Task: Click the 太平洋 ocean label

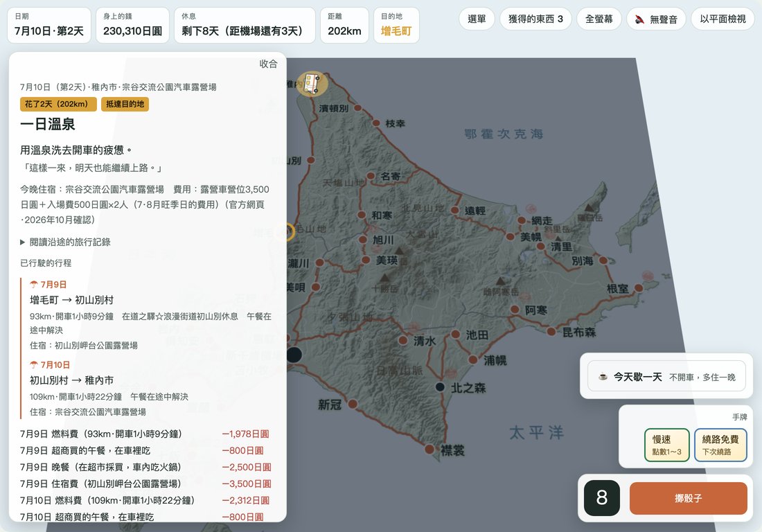Action: pos(536,432)
